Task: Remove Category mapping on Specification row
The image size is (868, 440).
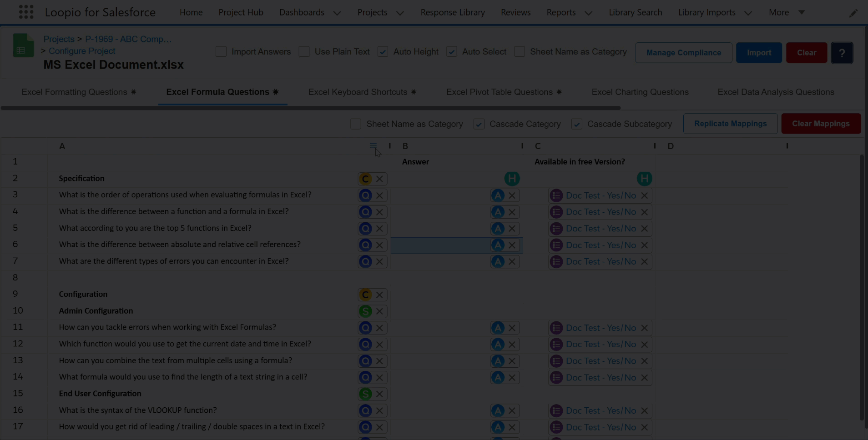Action: [379, 179]
